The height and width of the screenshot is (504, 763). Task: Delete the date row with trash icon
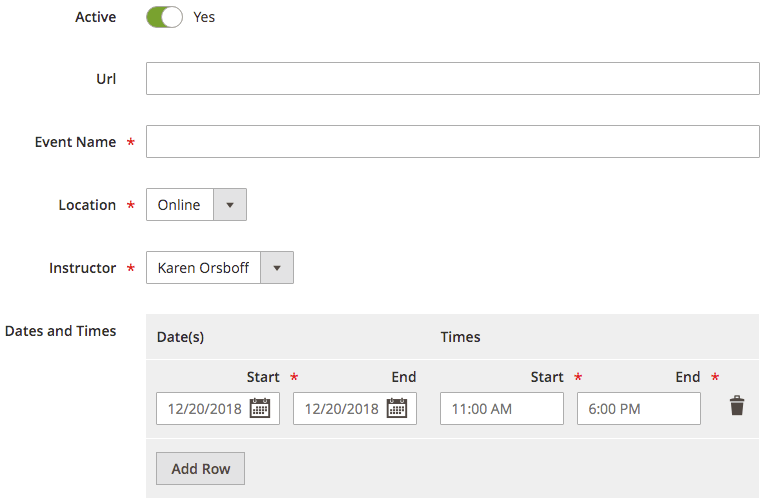click(x=737, y=406)
